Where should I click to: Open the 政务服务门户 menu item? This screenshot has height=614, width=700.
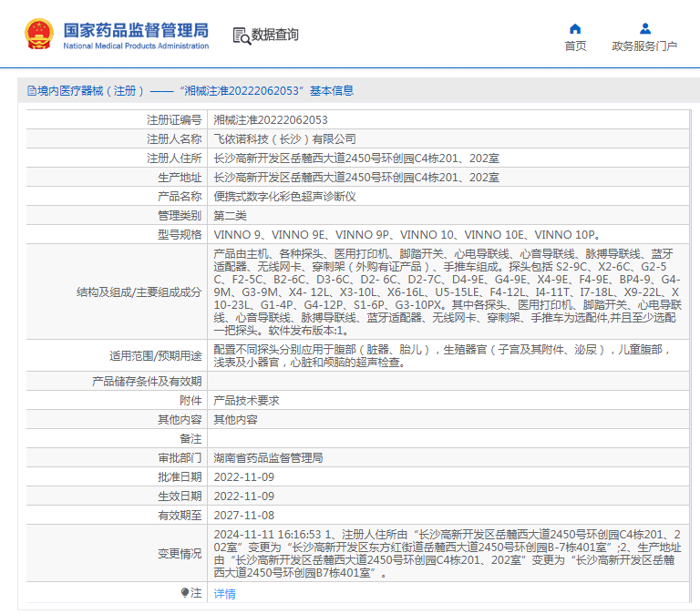pyautogui.click(x=644, y=46)
